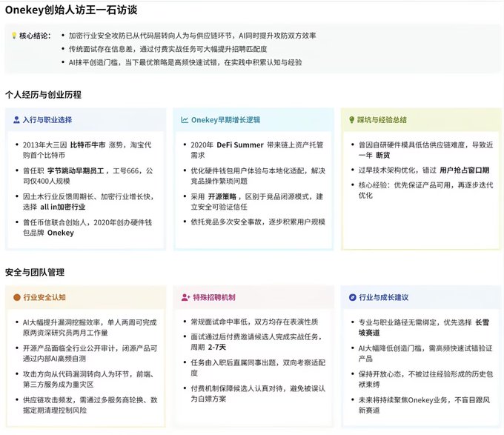Click the bullet 未来将持续聚焦Onekey业务
504x435 pixels.
coord(424,405)
